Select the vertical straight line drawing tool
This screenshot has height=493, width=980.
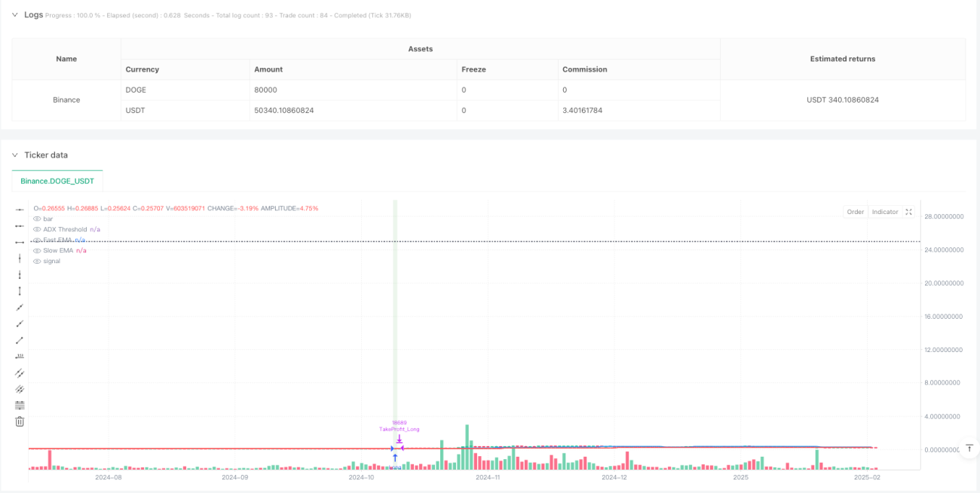[20, 259]
